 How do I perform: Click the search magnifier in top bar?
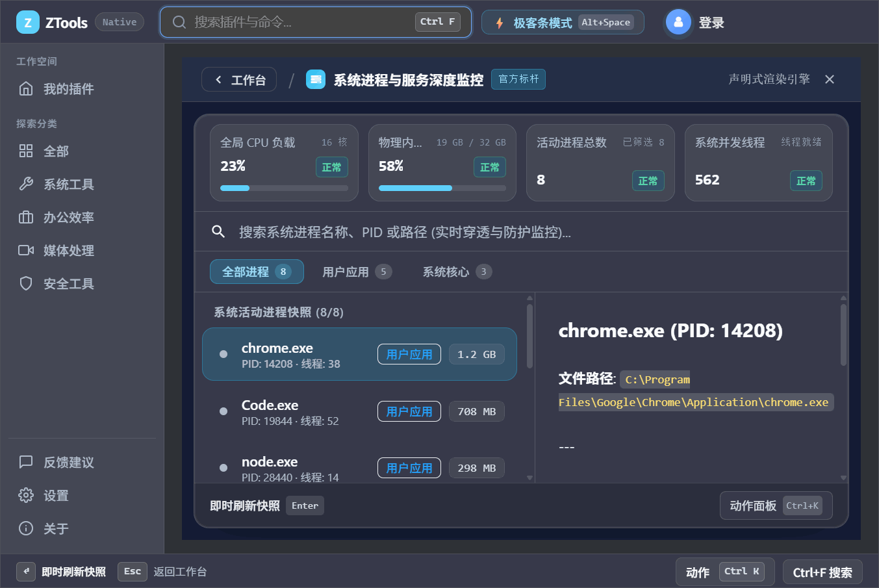pyautogui.click(x=179, y=22)
